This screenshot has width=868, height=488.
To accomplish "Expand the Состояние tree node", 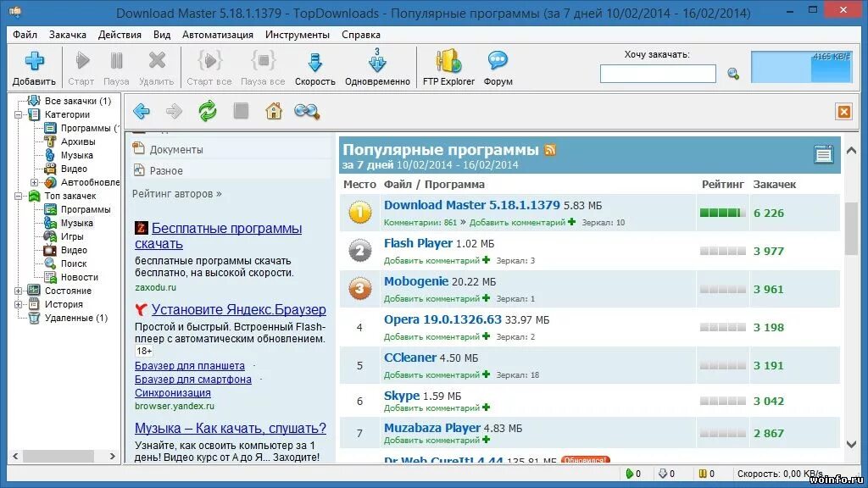I will [19, 291].
